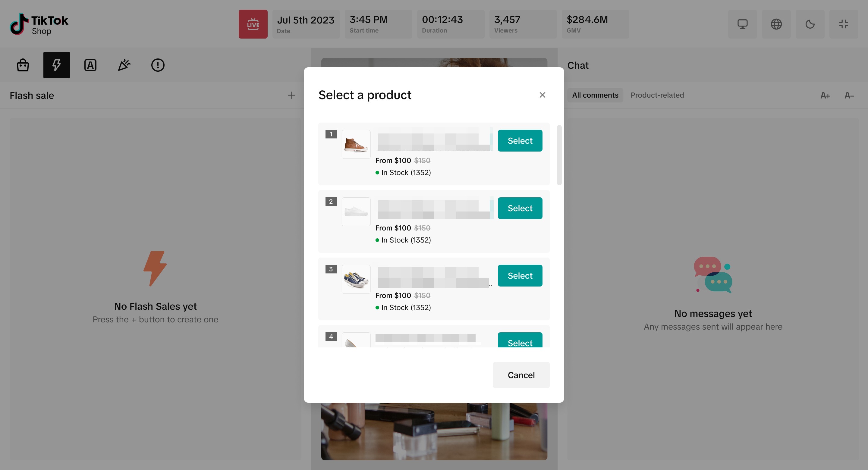Click Cancel in the product dialog
The image size is (868, 470).
pos(521,375)
